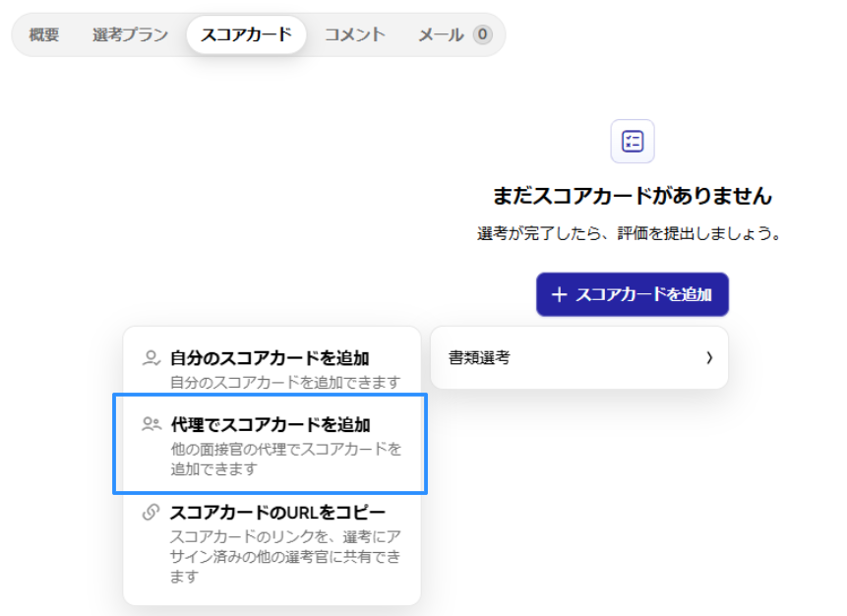Click the description 他の面接官の代理でスコアカードを追加できます
847x616 pixels.
click(x=285, y=459)
